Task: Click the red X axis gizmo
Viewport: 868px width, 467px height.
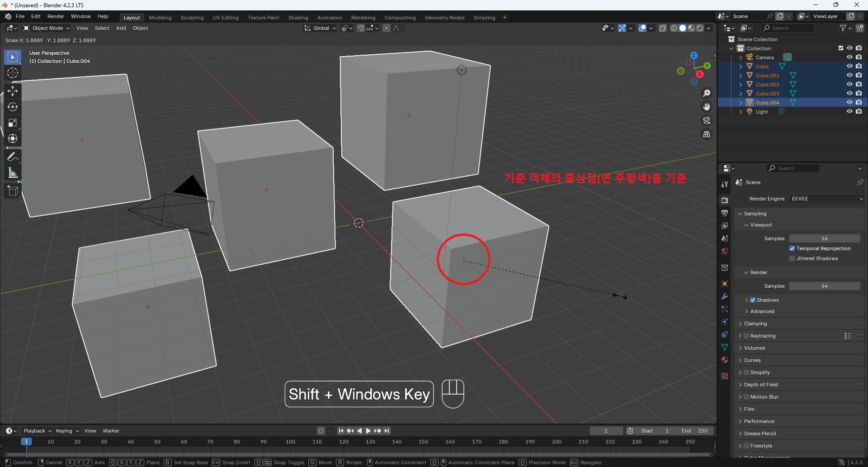Action: point(699,74)
